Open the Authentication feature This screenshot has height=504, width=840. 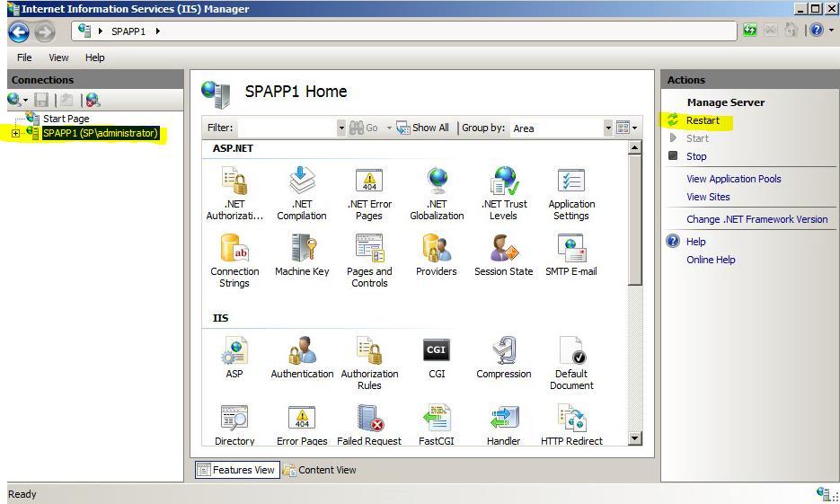pos(302,357)
